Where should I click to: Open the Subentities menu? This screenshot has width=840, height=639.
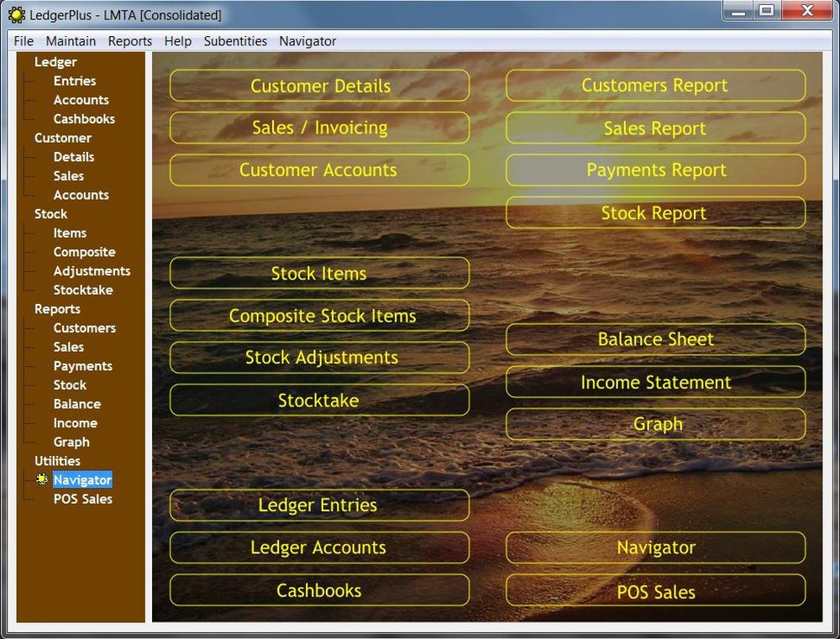coord(235,40)
